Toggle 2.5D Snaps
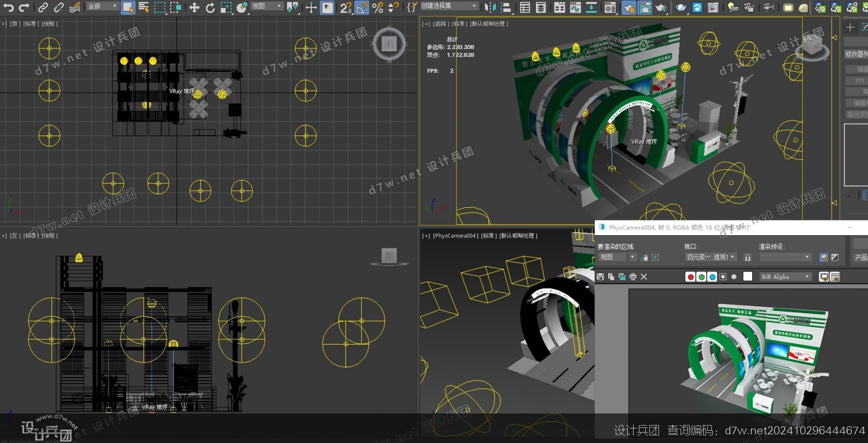This screenshot has height=443, width=868. (345, 8)
